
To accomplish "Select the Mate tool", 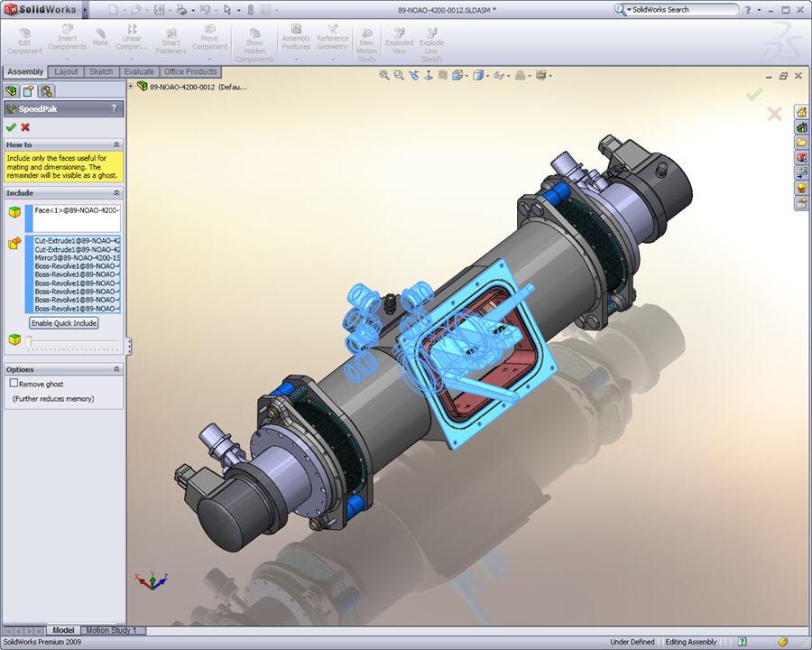I will pyautogui.click(x=100, y=37).
